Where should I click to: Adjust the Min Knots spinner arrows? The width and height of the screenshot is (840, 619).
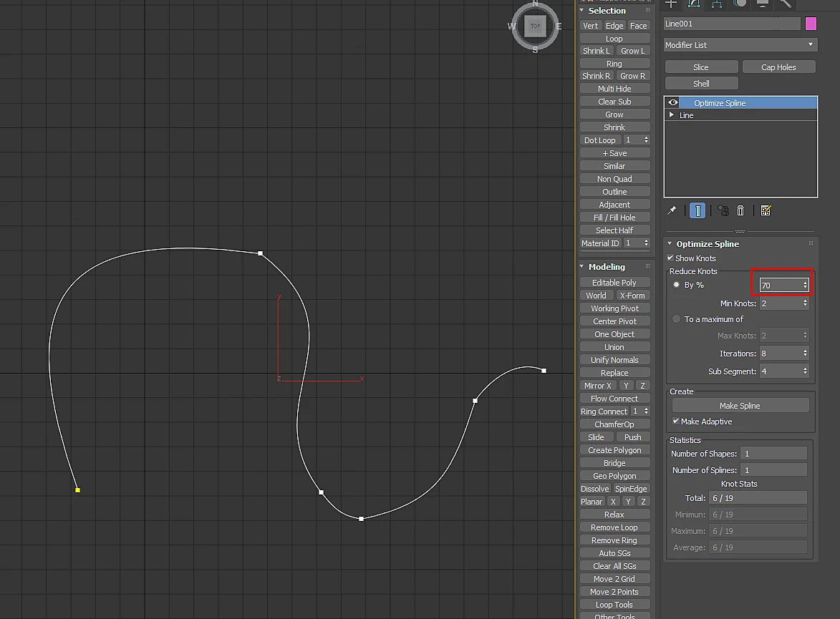[x=805, y=303]
